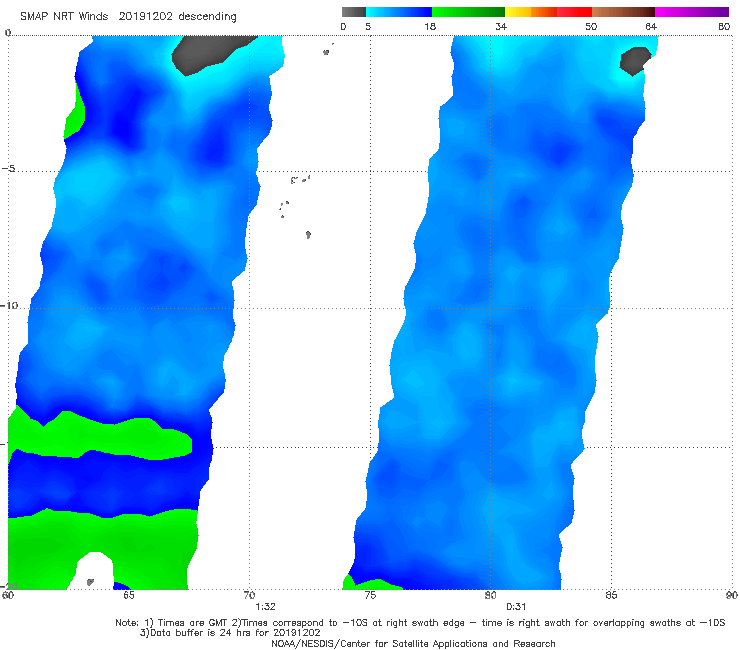Click the title 'SMAP NRT Winds 20191202 descending'
The width and height of the screenshot is (740, 650).
[x=128, y=17]
